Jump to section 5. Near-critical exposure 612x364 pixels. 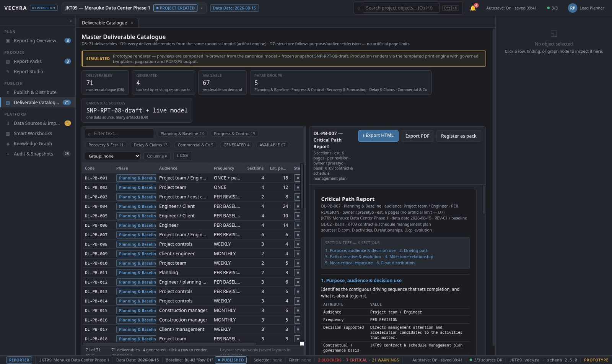tap(349, 263)
